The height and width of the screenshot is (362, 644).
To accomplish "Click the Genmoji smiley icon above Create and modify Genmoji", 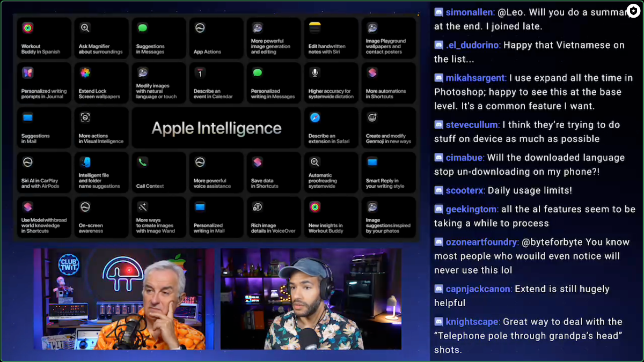I will pyautogui.click(x=372, y=117).
